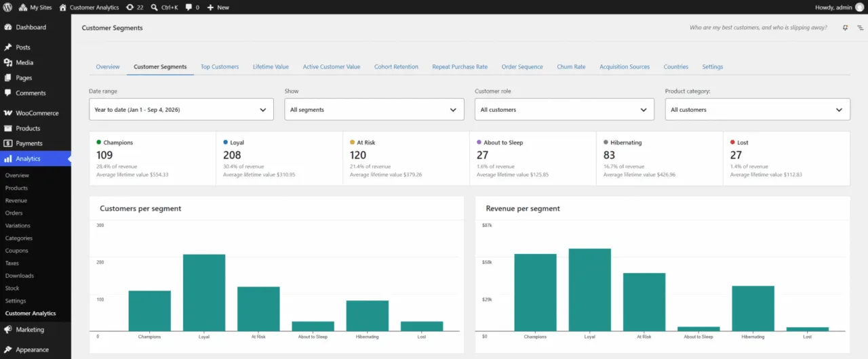The width and height of the screenshot is (868, 359).
Task: Open the Customer Analytics home link
Action: click(89, 7)
